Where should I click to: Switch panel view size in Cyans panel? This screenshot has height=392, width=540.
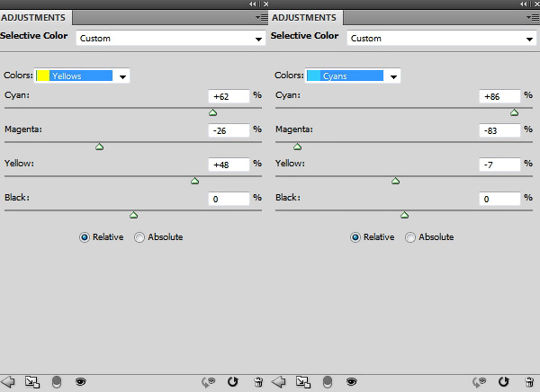pyautogui.click(x=303, y=382)
